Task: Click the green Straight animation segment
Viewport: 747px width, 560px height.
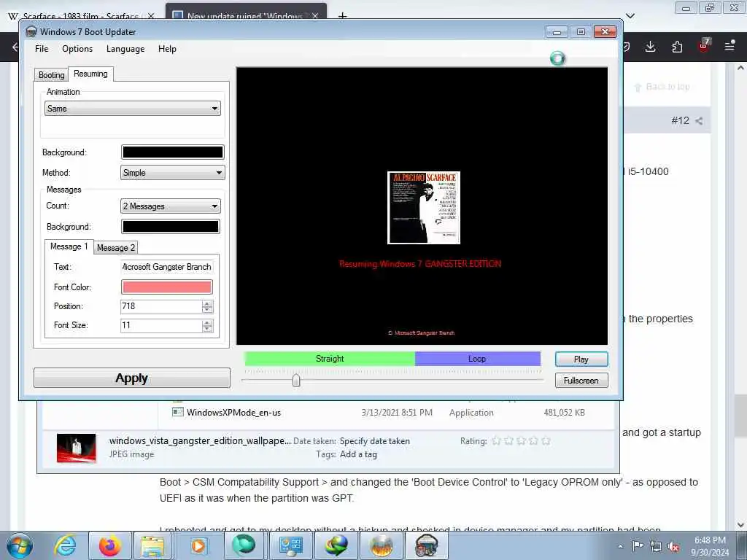Action: [x=330, y=359]
